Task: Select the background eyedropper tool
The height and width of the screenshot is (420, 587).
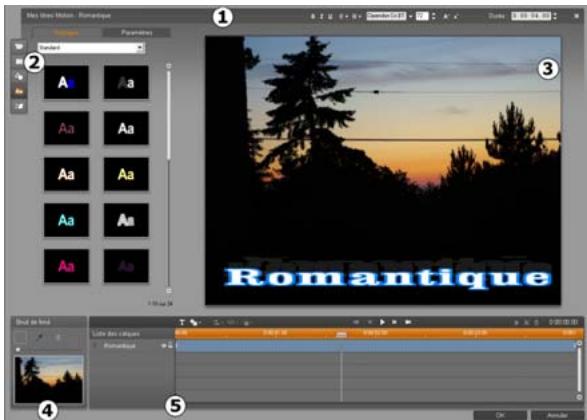Action: (x=39, y=337)
